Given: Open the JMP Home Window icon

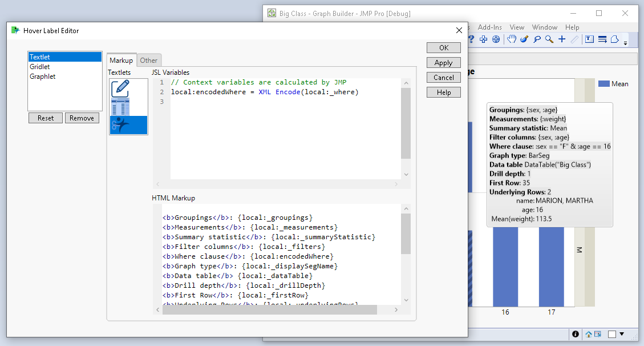Looking at the screenshot, I should 588,334.
